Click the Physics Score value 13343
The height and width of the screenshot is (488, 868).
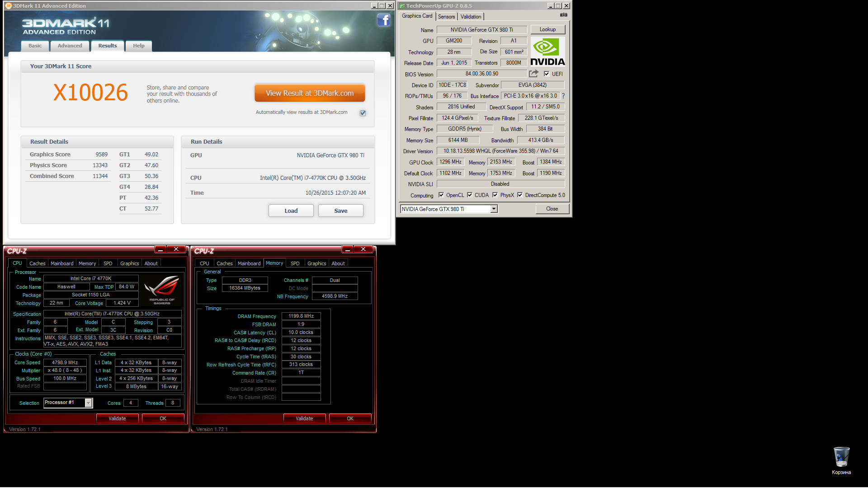[x=100, y=165]
